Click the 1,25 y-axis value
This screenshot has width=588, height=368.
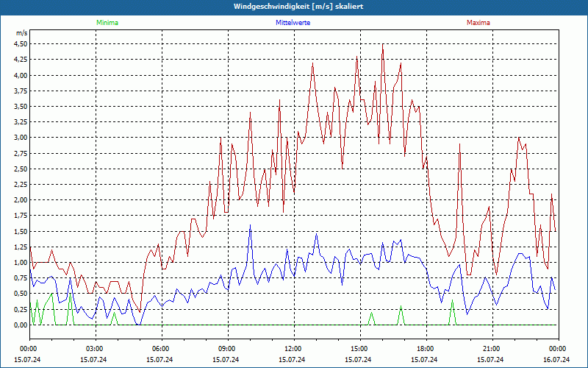[x=21, y=247]
